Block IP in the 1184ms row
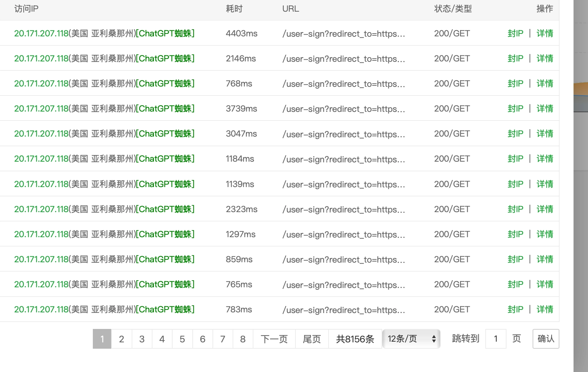 (x=515, y=158)
